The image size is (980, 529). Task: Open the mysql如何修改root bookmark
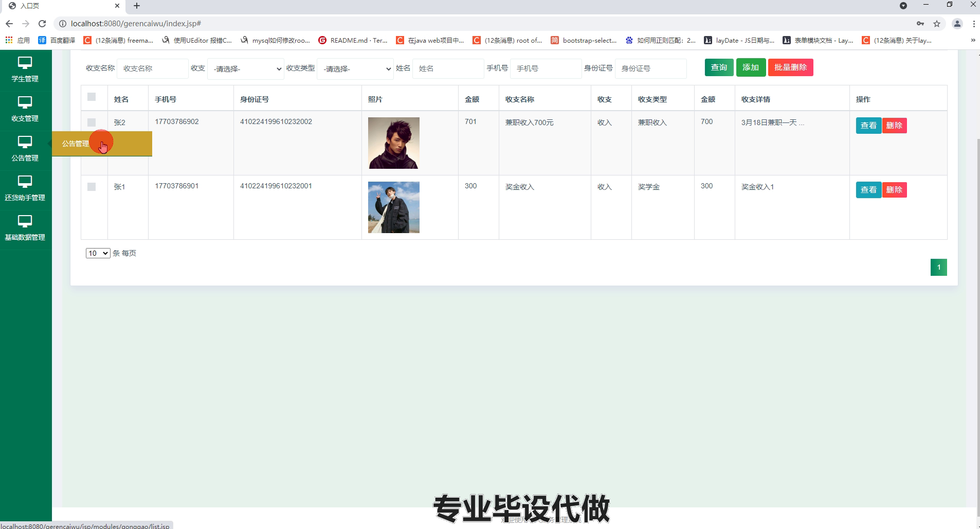click(275, 40)
